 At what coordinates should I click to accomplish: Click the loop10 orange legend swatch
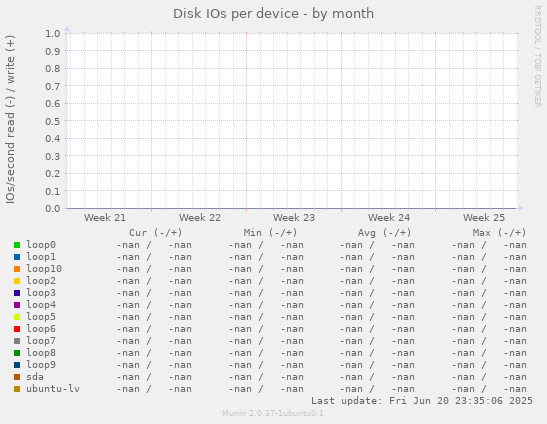[17, 269]
